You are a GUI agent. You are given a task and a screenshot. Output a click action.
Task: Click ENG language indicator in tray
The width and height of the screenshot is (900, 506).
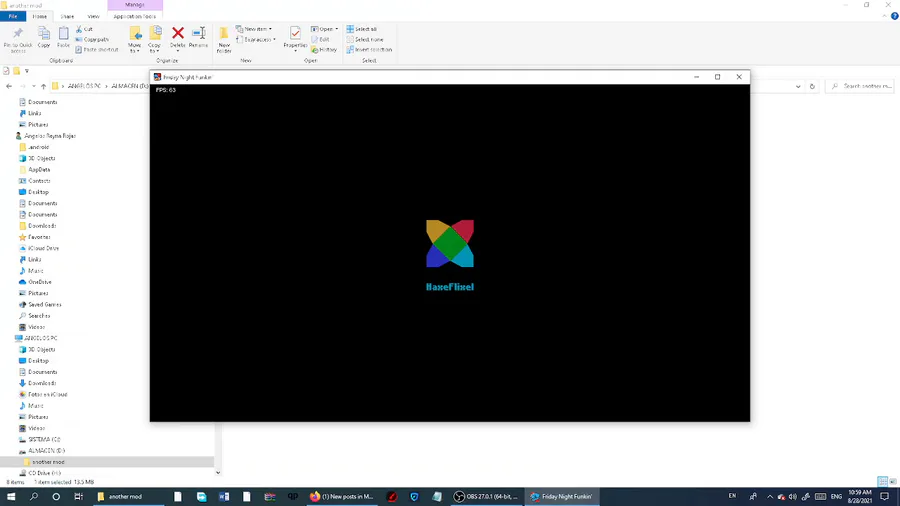836,497
